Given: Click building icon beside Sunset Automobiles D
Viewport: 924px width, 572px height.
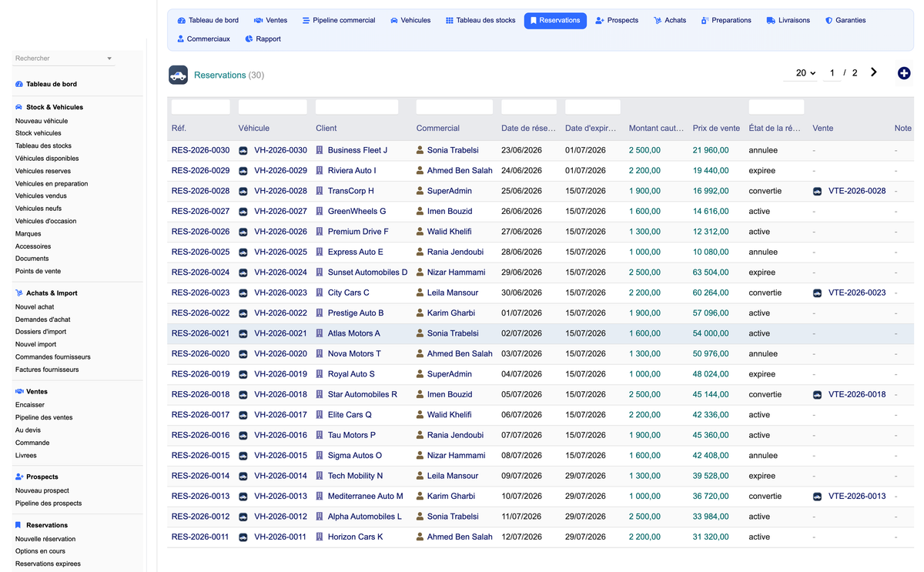Looking at the screenshot, I should (320, 273).
